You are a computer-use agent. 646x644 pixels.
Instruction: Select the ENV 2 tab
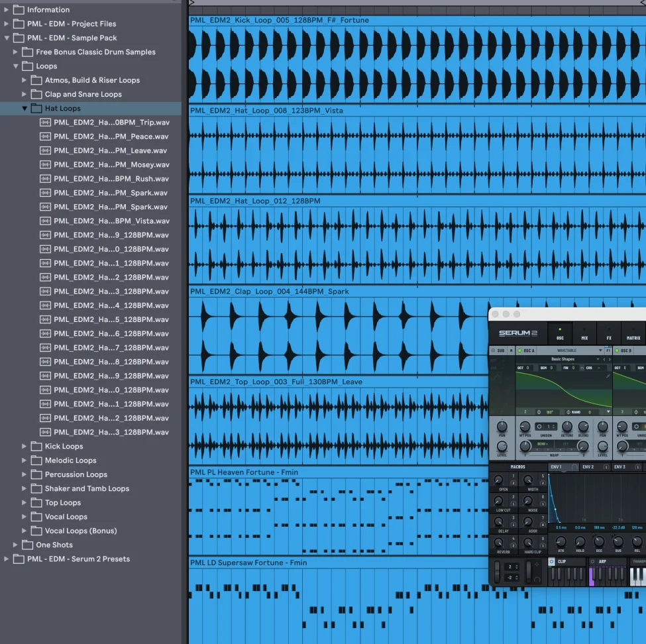click(x=595, y=467)
